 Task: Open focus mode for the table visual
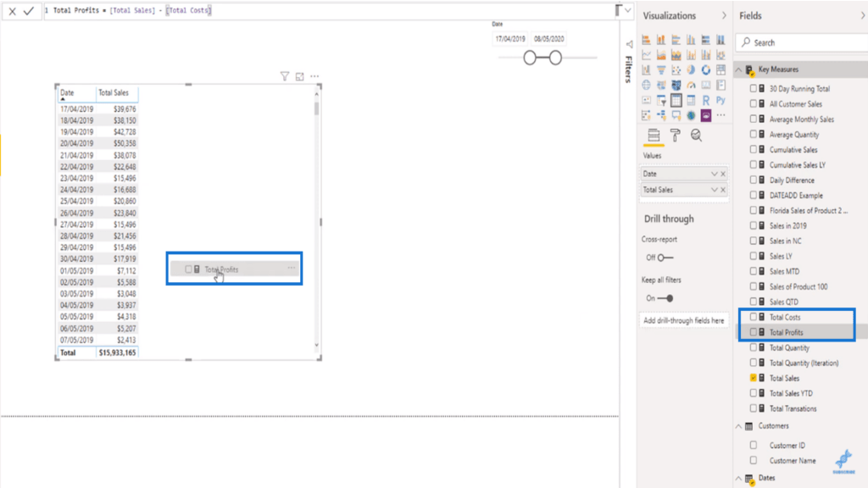click(x=299, y=76)
